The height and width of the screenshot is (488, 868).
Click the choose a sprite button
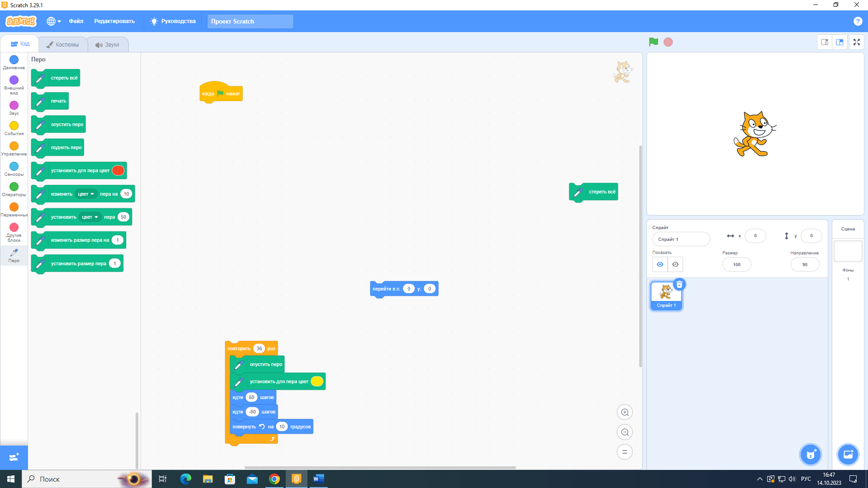coord(810,455)
